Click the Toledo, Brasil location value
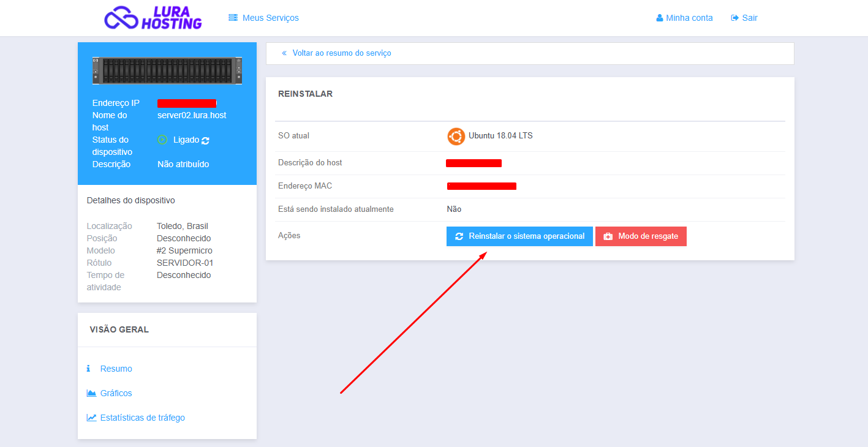The height and width of the screenshot is (447, 868). tap(183, 226)
